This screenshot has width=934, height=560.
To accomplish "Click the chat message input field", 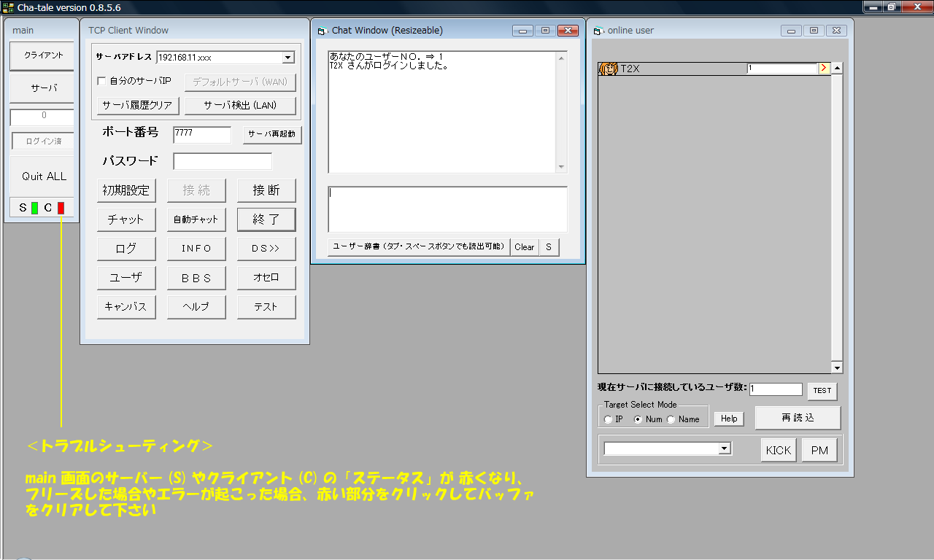I will [447, 209].
